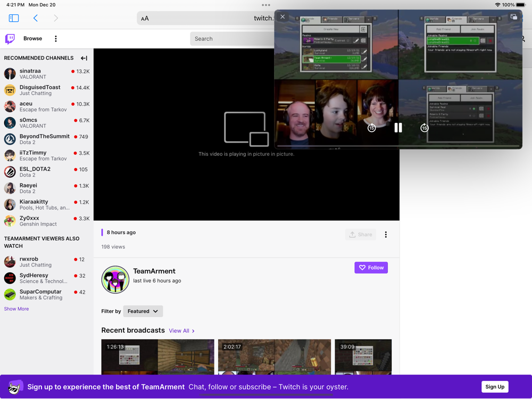This screenshot has height=399, width=532.
Task: Skip forward 15 seconds in PiP video
Action: pyautogui.click(x=424, y=128)
